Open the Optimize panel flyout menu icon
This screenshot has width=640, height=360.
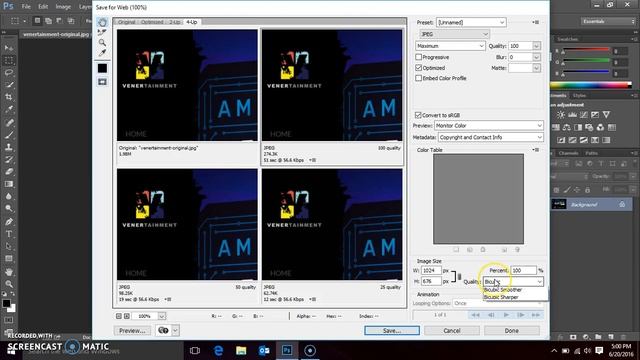coord(536,22)
